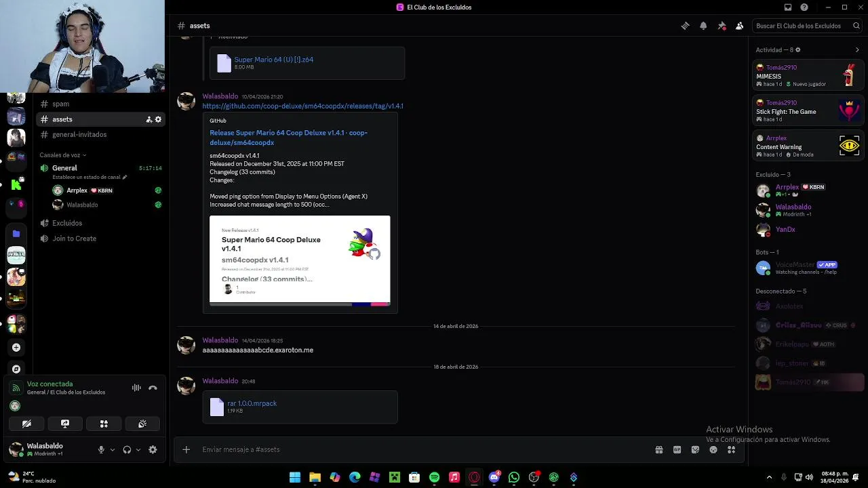Select the general-invitados channel

pos(100,134)
